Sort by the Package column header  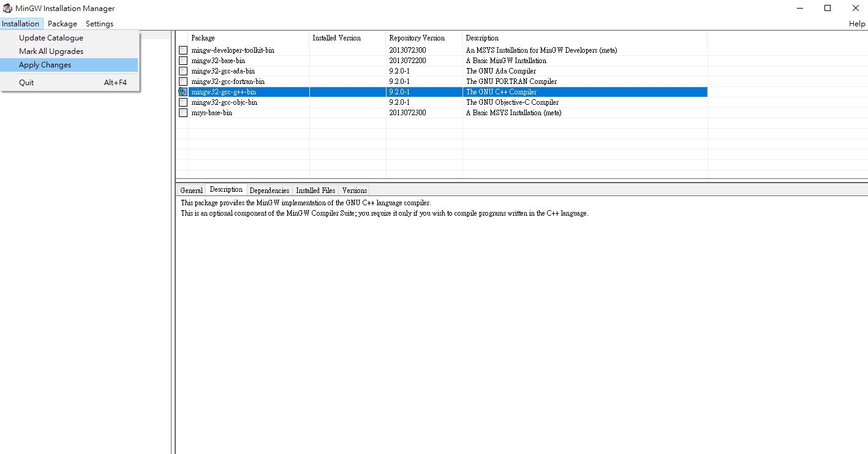249,38
